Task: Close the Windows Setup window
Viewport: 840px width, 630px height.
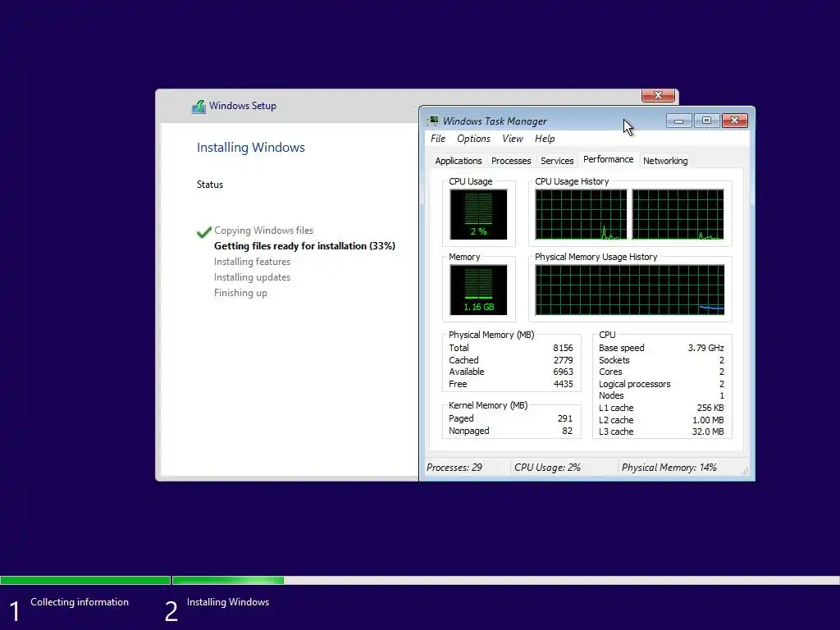Action: tap(658, 95)
